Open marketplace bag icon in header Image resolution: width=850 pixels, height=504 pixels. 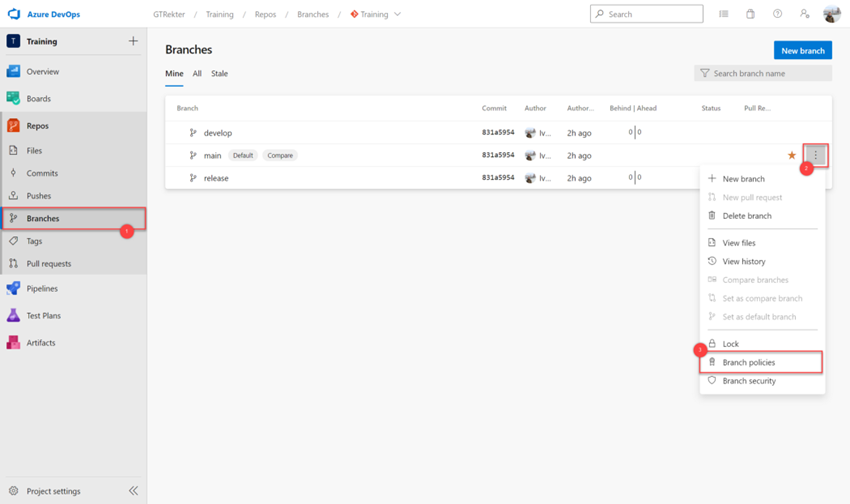pos(750,14)
